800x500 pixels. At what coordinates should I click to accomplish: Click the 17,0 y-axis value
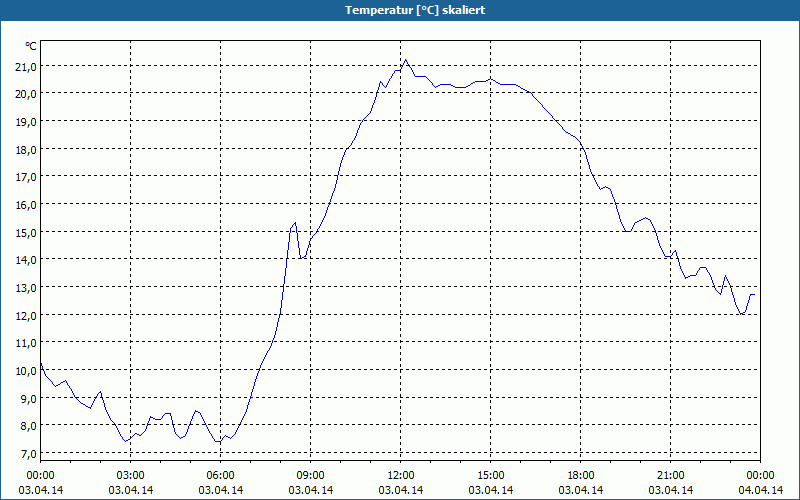[26, 178]
